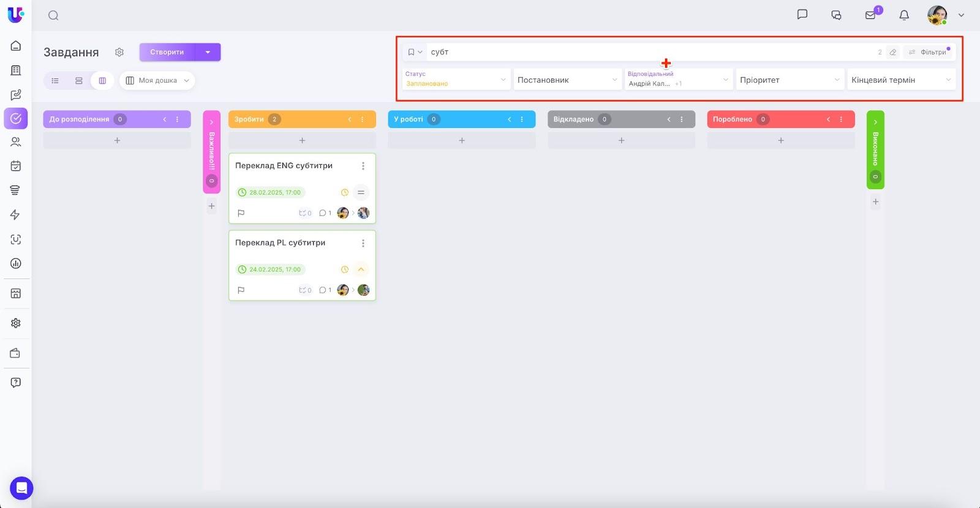Open the support chat widget button
This screenshot has width=980, height=508.
click(x=21, y=488)
